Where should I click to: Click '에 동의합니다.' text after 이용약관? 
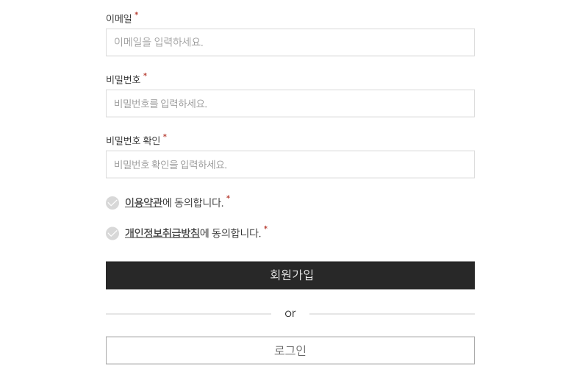[x=193, y=203]
